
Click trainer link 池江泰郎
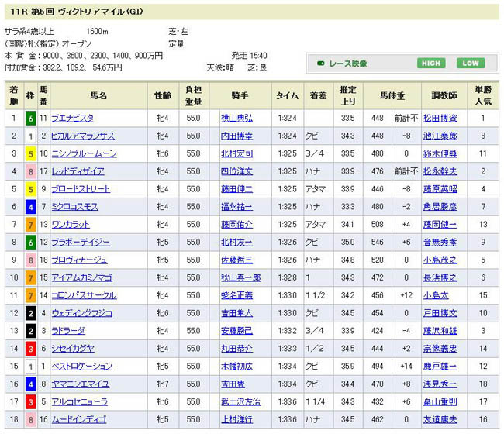(440, 136)
